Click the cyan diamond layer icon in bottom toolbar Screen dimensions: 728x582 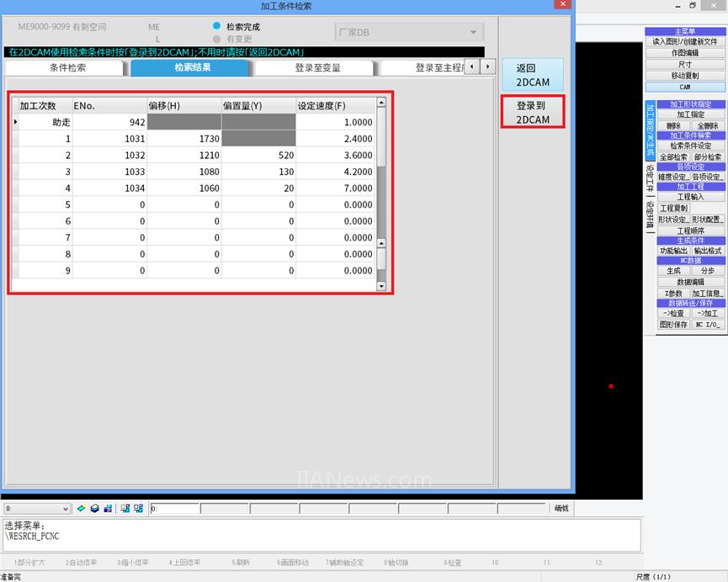tap(82, 509)
